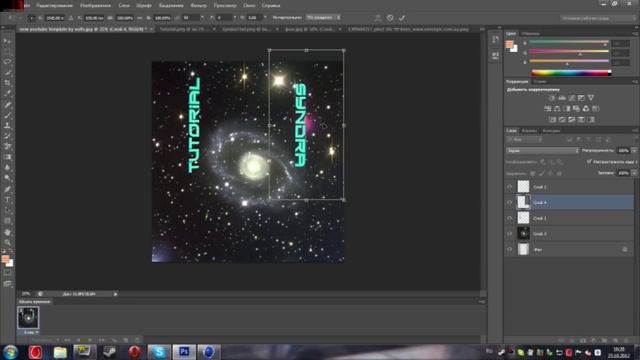This screenshot has height=360, width=640.
Task: Open the layer filter type dropdown
Action: point(524,140)
